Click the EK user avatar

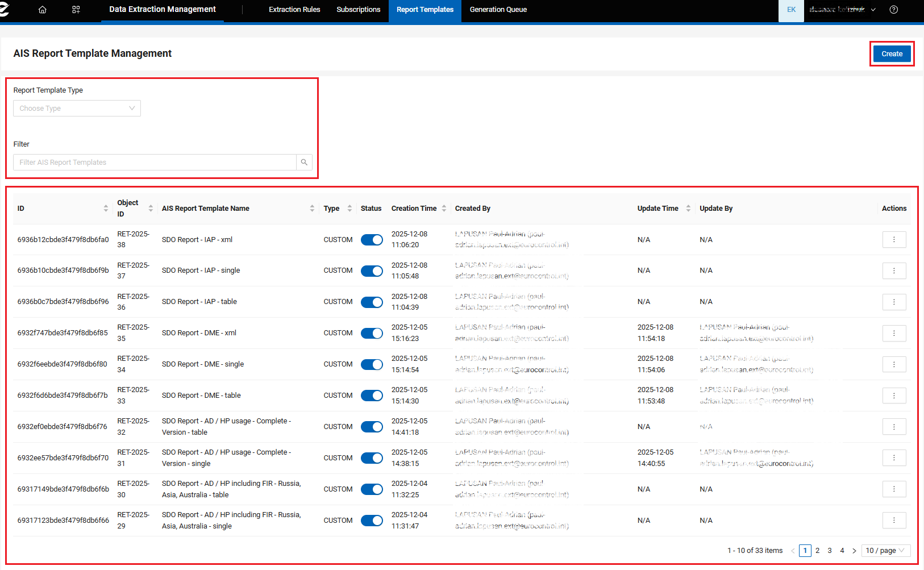[x=791, y=10]
